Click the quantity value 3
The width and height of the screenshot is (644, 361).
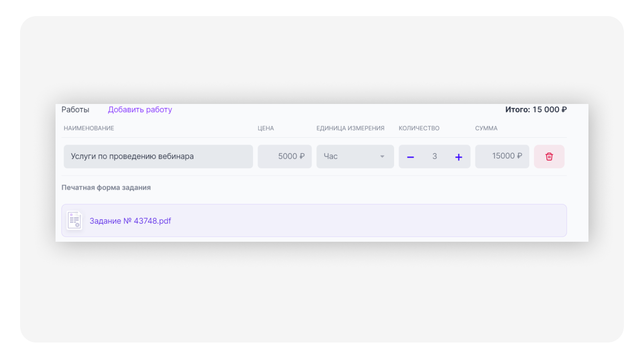point(434,156)
